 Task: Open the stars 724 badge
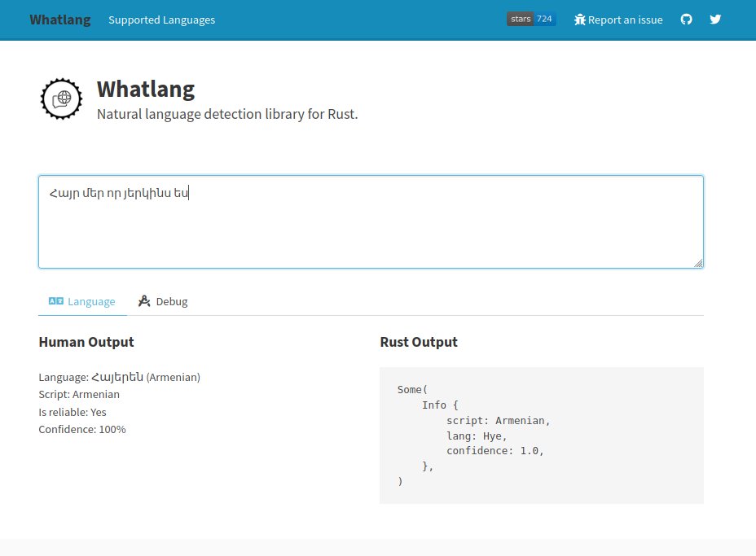[531, 19]
